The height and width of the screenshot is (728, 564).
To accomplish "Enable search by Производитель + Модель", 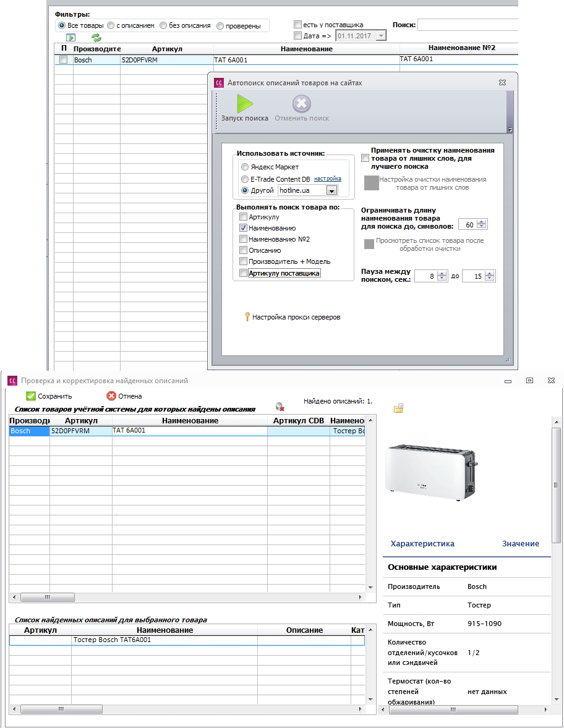I will click(243, 261).
